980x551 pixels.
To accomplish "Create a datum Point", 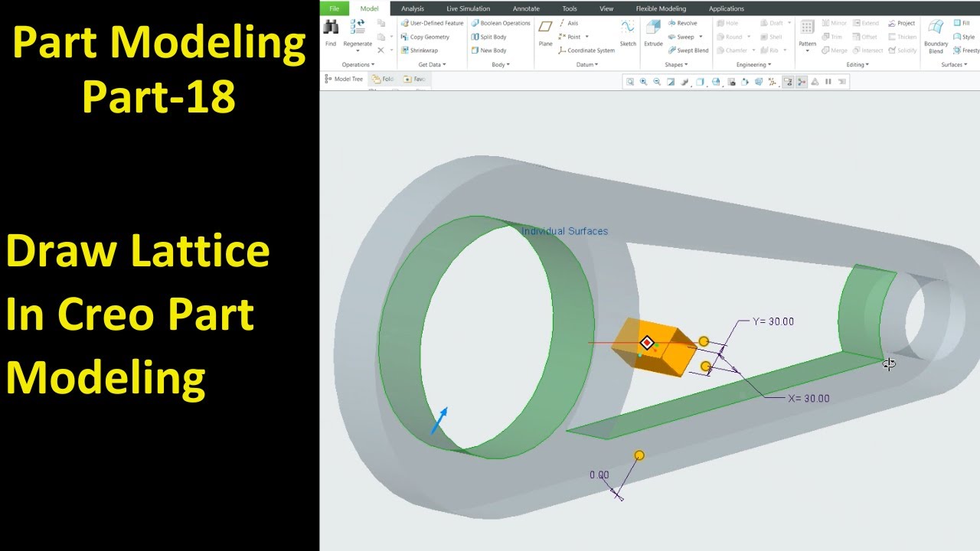I will pos(570,37).
